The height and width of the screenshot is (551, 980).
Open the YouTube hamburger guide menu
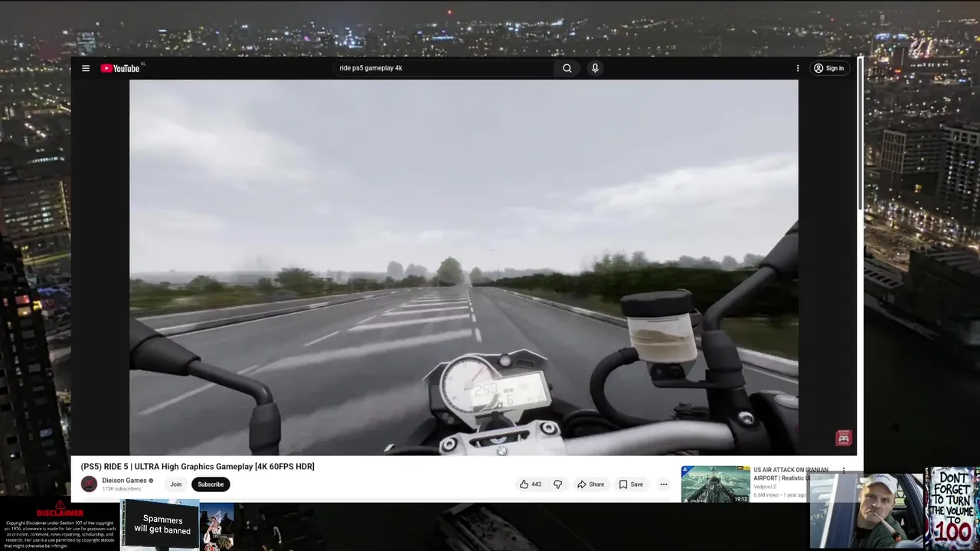(86, 68)
